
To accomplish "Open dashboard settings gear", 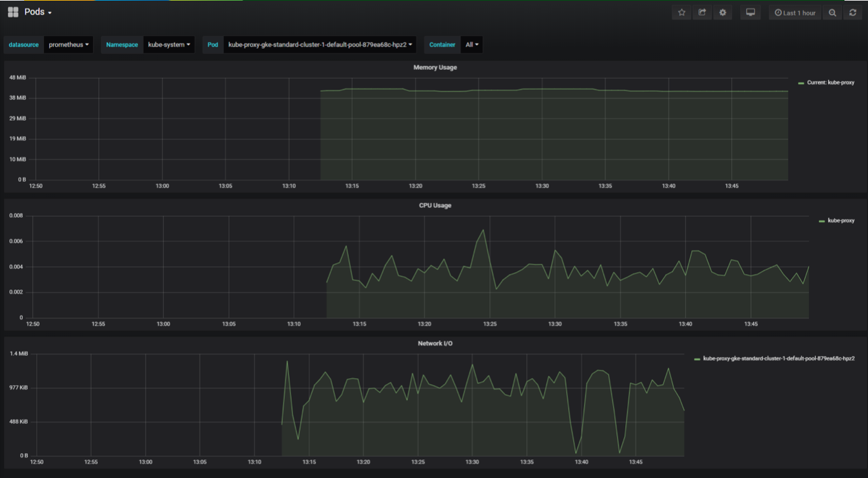I will point(722,13).
